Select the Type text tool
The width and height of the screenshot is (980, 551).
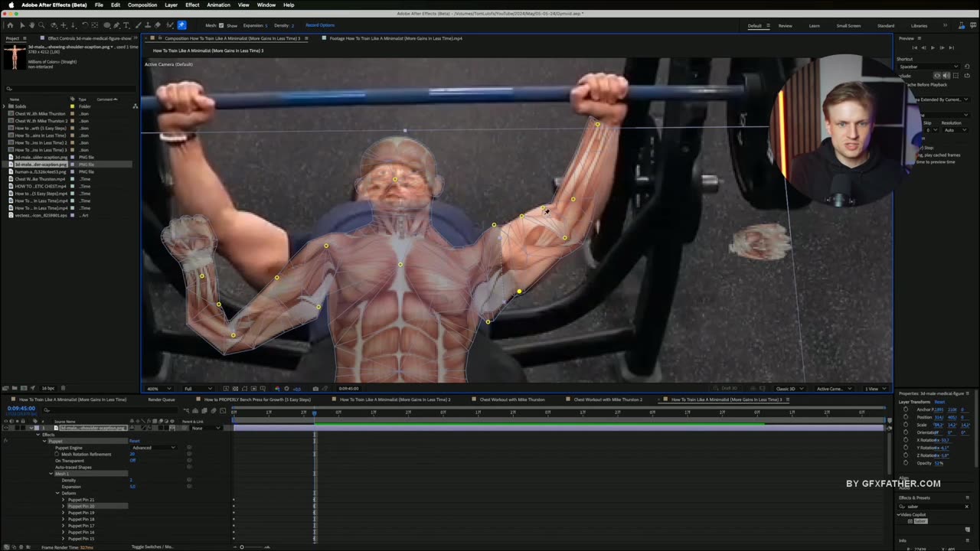(x=126, y=25)
